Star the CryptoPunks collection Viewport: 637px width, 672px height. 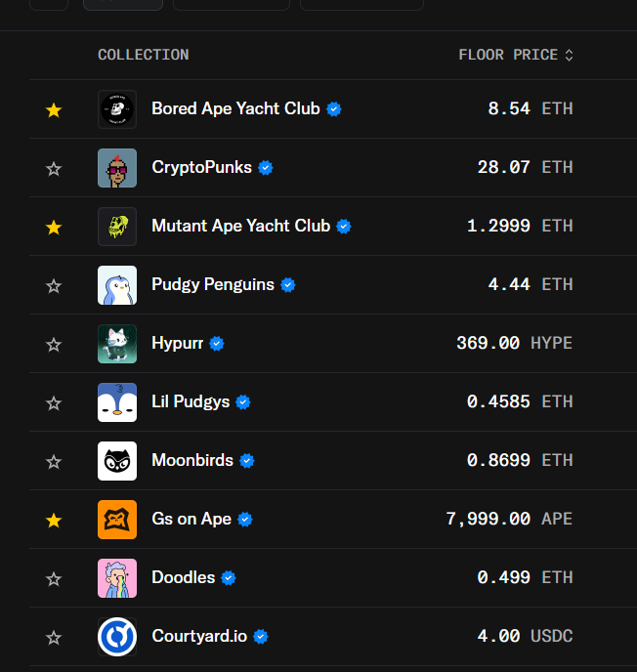[54, 169]
